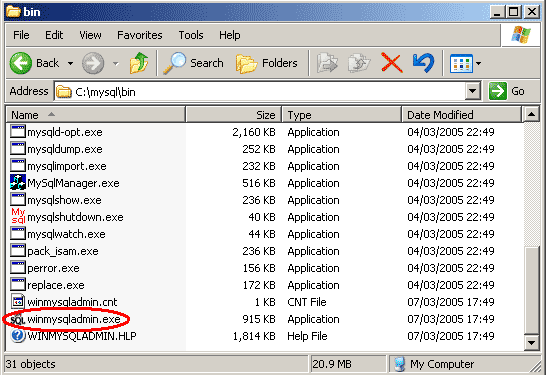Click the Views toolbar icon
This screenshot has width=546, height=375.
pos(461,63)
